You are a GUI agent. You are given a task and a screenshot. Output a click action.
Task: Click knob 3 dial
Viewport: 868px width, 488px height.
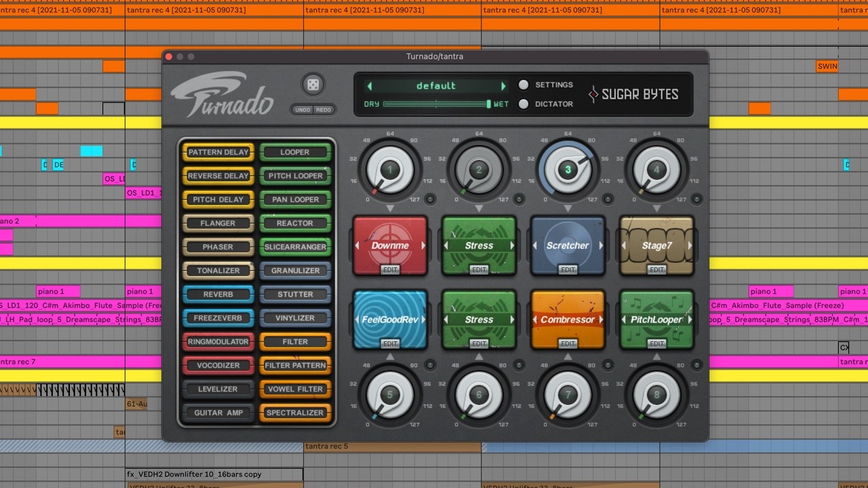click(568, 169)
